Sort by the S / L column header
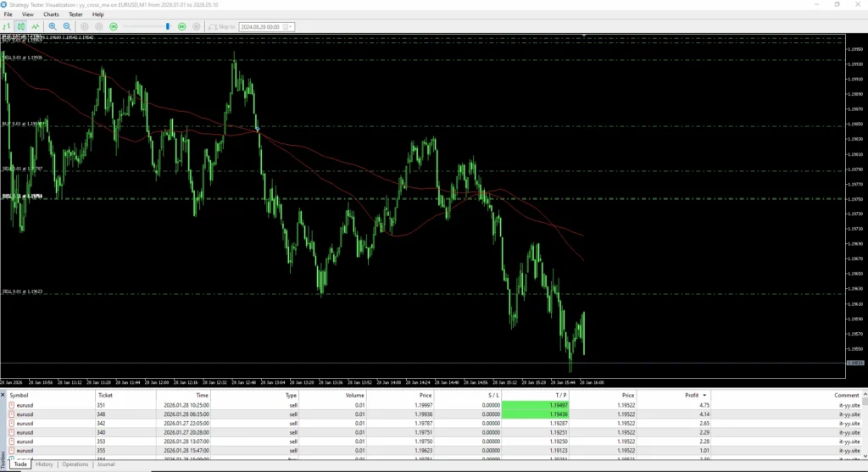This screenshot has height=472, width=868. point(468,395)
